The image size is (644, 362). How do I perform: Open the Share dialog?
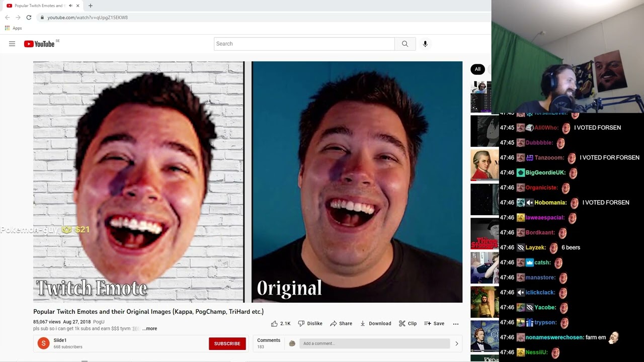click(341, 323)
